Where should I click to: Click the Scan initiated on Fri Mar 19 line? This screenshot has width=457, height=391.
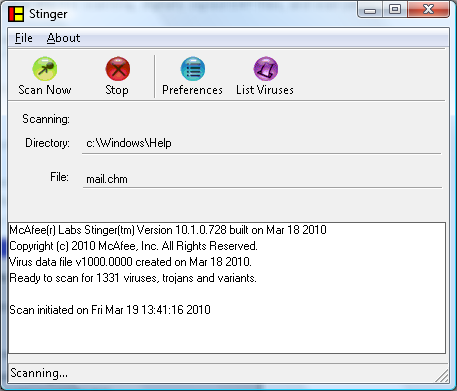pyautogui.click(x=110, y=310)
